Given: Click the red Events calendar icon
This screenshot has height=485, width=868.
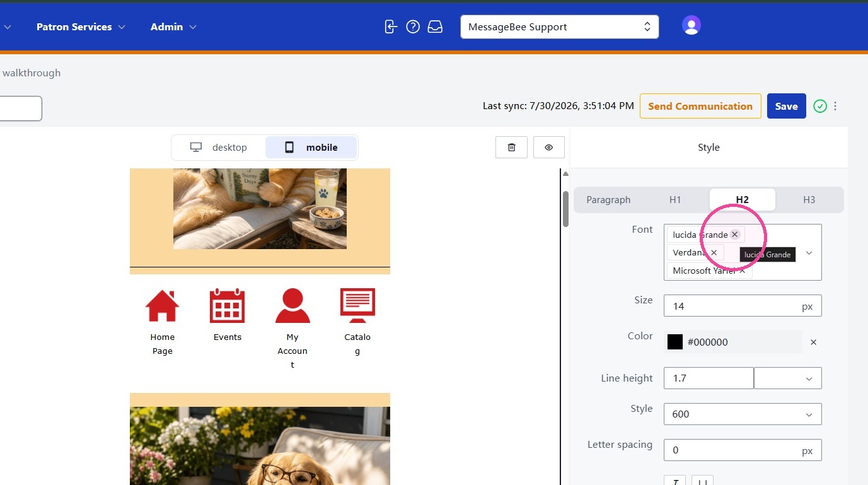Looking at the screenshot, I should 227,306.
